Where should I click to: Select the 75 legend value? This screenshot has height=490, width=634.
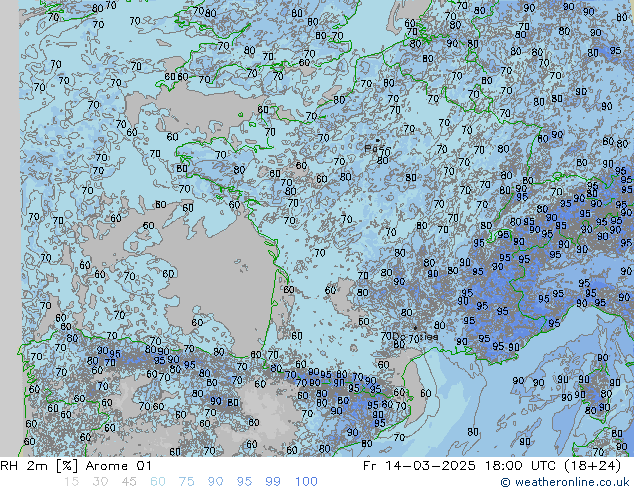[187, 482]
